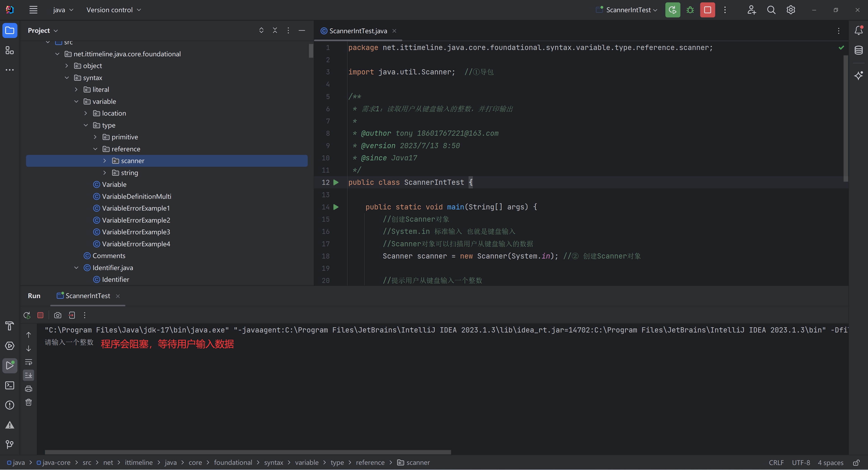The height and width of the screenshot is (470, 868).
Task: Expand the string folder
Action: (x=104, y=173)
